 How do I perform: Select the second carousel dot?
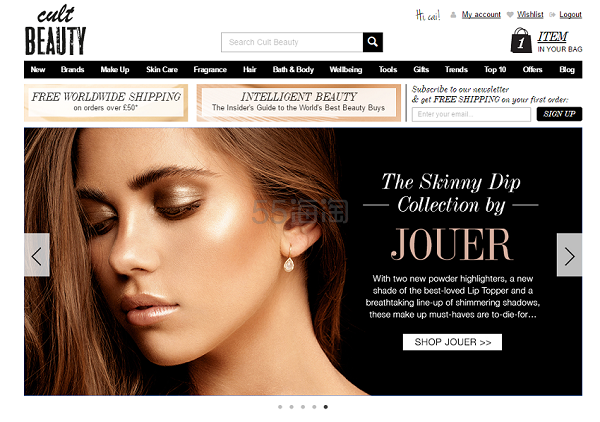pos(292,407)
